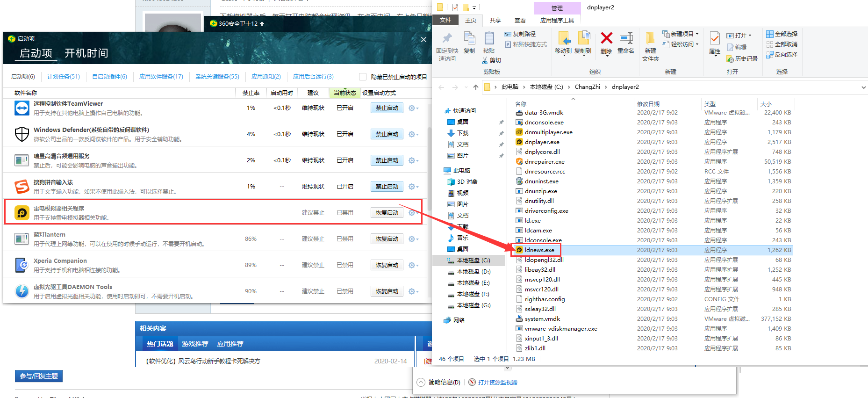Expand brief info chevron in Task Manager
The height and width of the screenshot is (398, 868).
(x=421, y=382)
